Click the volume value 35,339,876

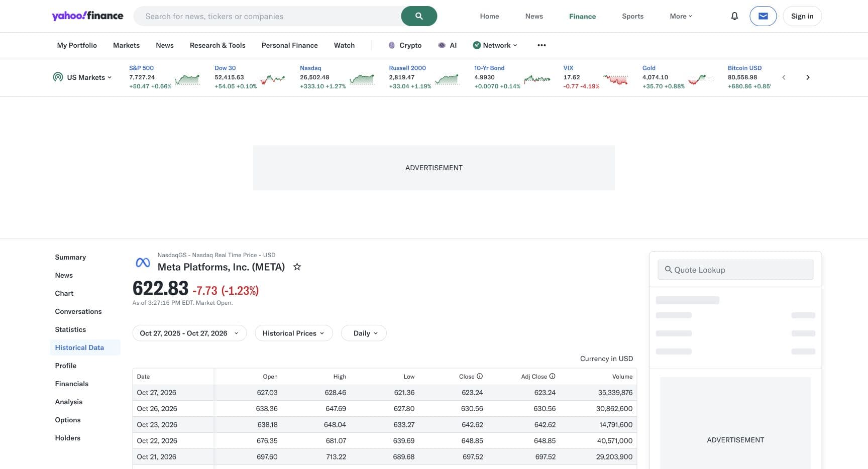pyautogui.click(x=615, y=392)
